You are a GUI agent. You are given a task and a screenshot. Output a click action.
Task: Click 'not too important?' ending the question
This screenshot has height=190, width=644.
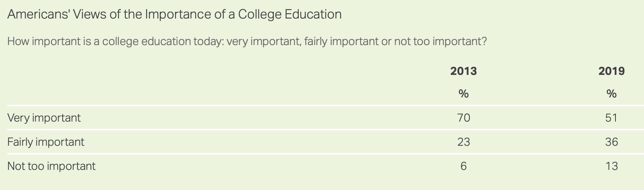pos(440,41)
